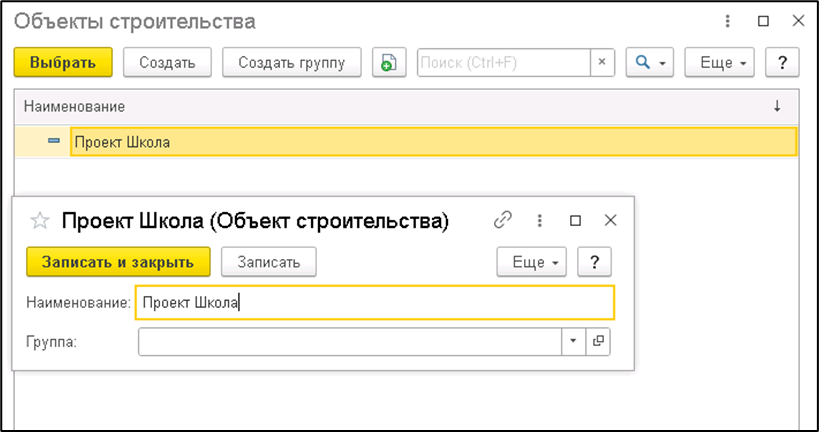Copy link to Проект Школа object
This screenshot has height=432, width=819.
click(504, 220)
